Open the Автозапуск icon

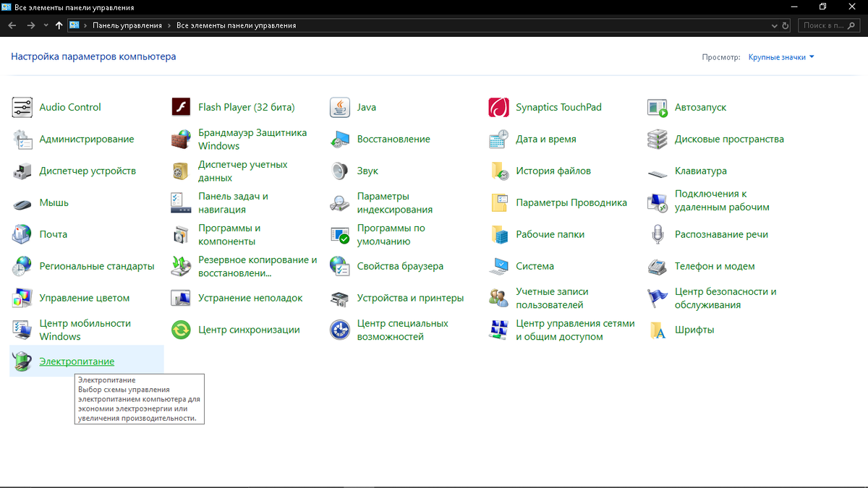click(x=657, y=108)
